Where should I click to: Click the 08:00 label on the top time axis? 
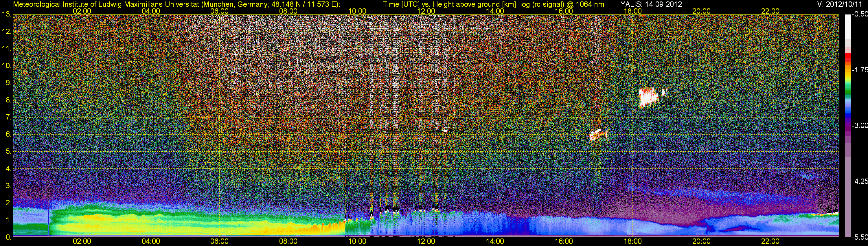click(x=288, y=11)
